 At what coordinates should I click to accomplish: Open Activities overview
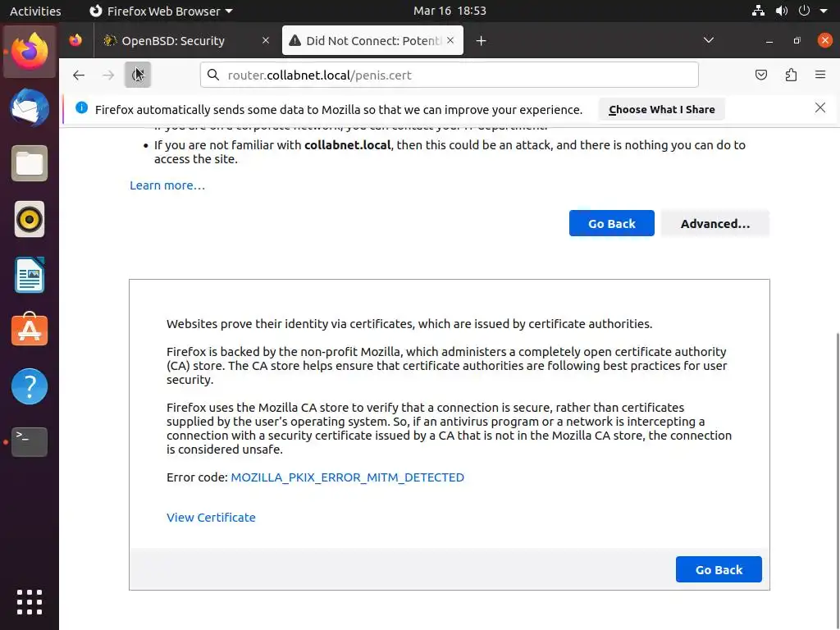[x=35, y=11]
